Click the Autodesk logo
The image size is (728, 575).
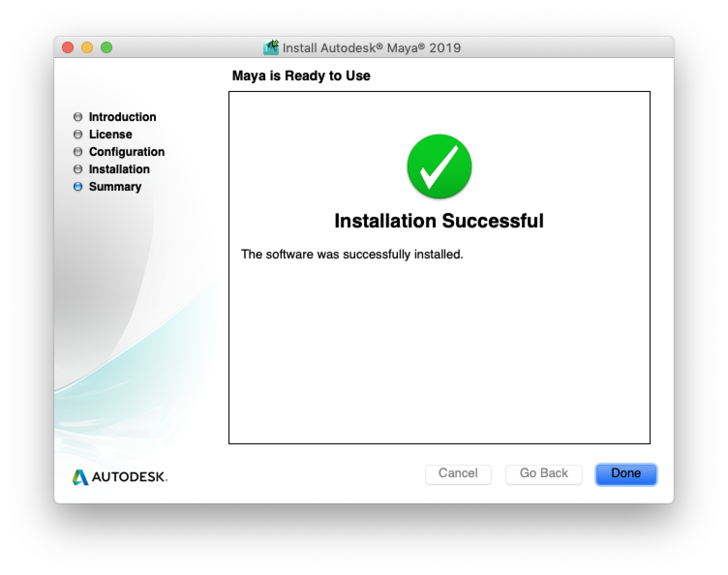pyautogui.click(x=119, y=477)
